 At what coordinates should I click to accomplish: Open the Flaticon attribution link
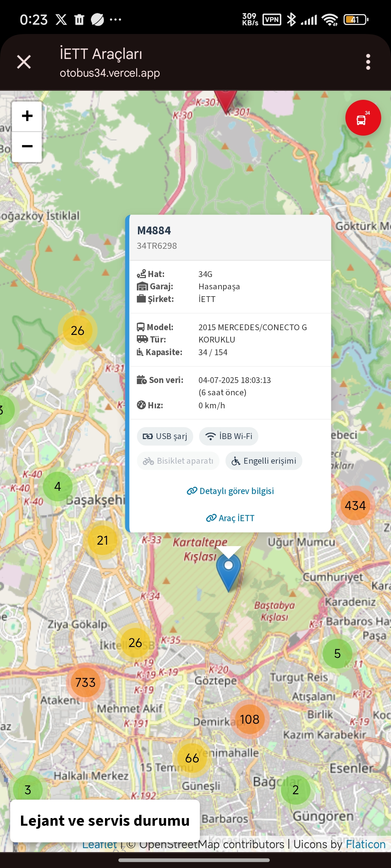[366, 844]
